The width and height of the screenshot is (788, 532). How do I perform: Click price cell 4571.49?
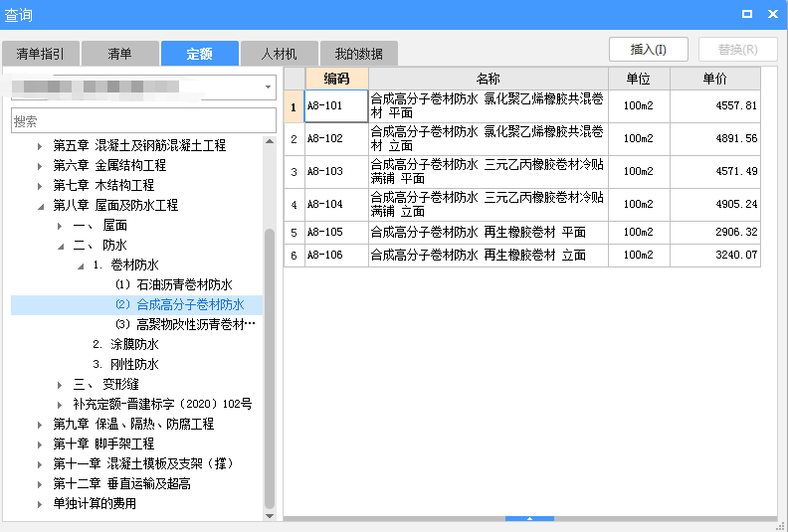tap(715, 172)
